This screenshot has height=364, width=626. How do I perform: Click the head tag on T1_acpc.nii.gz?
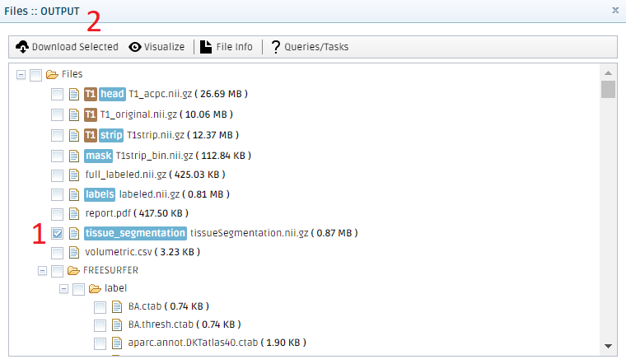[112, 94]
